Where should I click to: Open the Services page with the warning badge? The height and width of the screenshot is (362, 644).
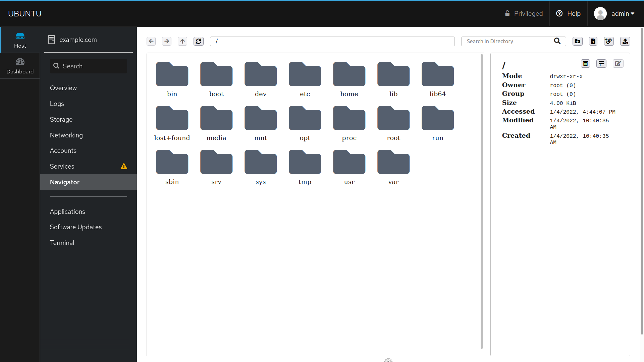[x=62, y=166]
